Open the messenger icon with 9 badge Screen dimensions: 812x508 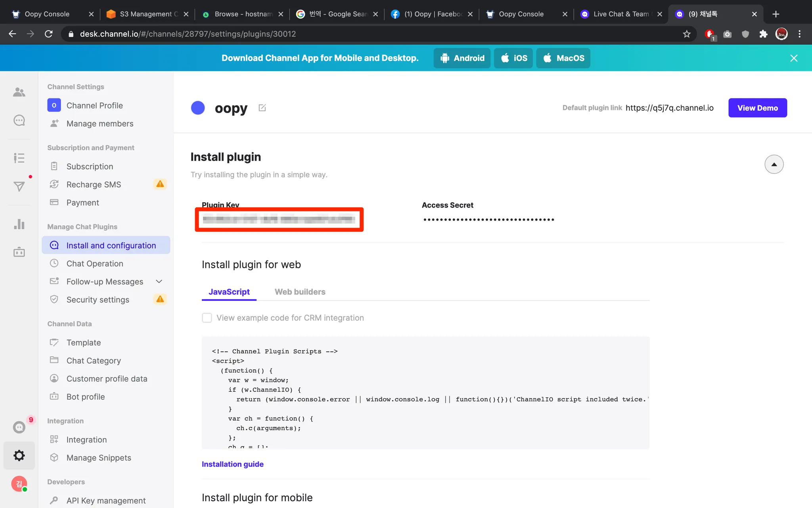pyautogui.click(x=19, y=427)
